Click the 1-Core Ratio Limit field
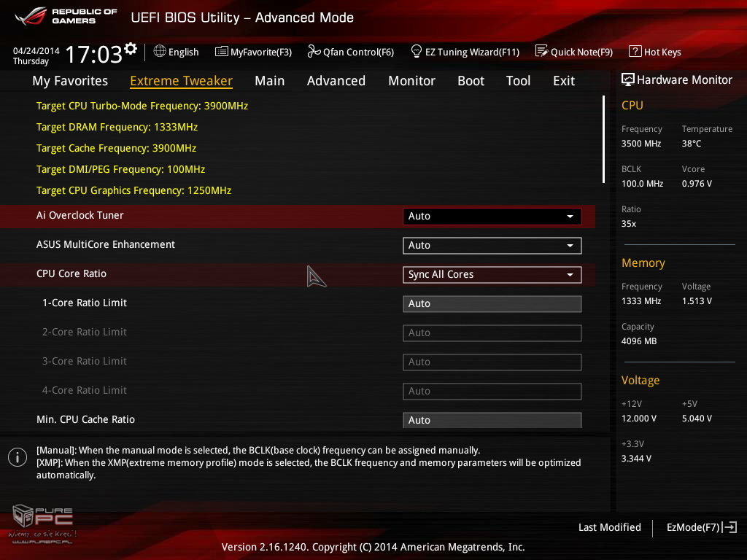The height and width of the screenshot is (560, 747). [492, 303]
